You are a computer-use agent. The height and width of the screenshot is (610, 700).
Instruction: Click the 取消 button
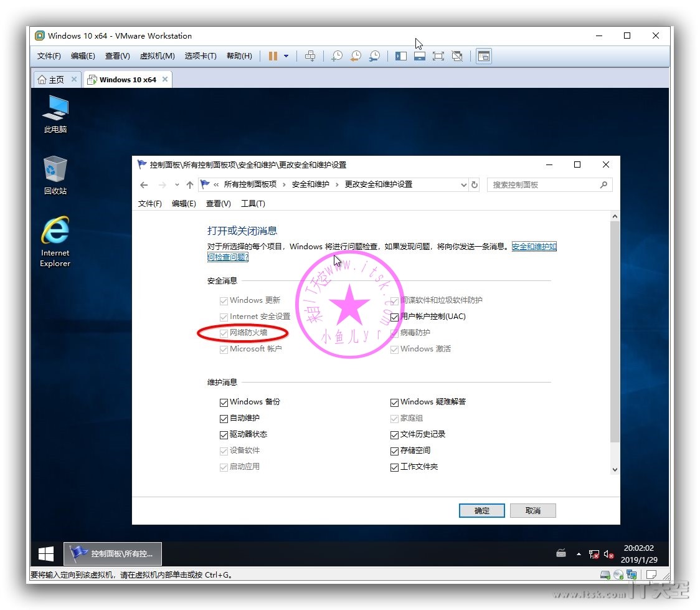532,510
